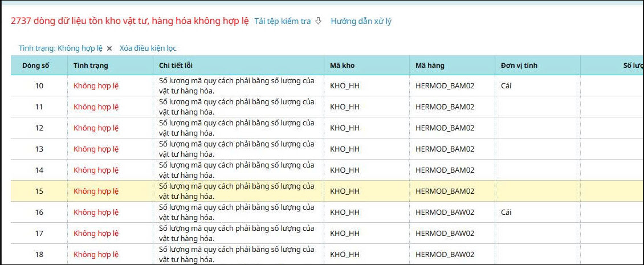The height and width of the screenshot is (265, 644).
Task: Click HERMOD_BAM02 item code in row 11
Action: point(445,107)
